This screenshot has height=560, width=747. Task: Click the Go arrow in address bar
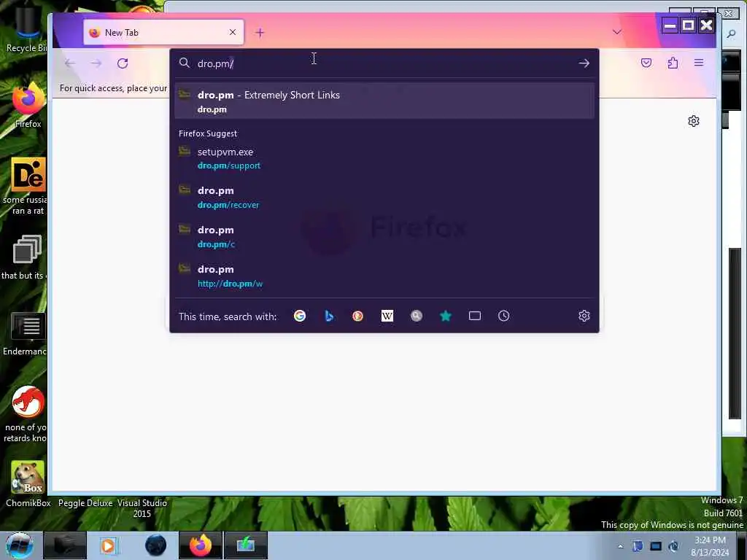point(584,63)
